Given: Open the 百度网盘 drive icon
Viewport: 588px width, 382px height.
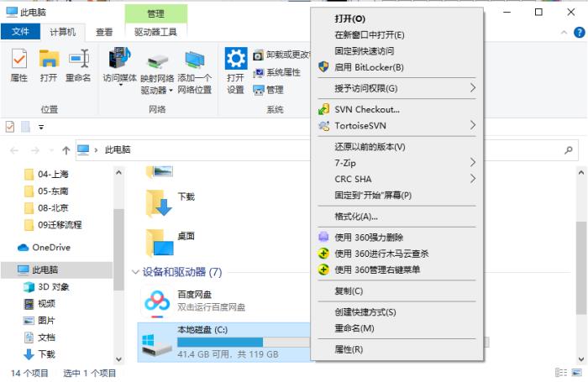Looking at the screenshot, I should tap(157, 300).
